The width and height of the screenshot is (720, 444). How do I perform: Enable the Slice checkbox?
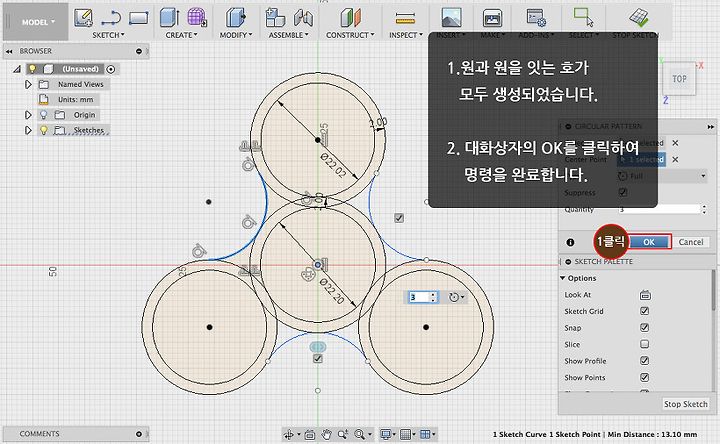(645, 344)
